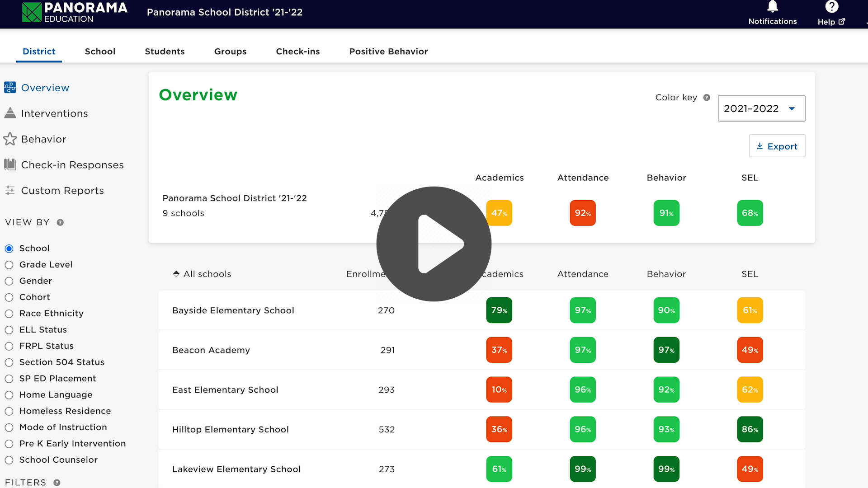Switch to the District tab
868x488 pixels.
point(39,52)
